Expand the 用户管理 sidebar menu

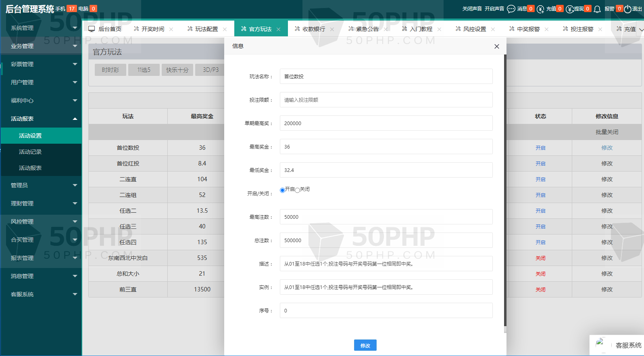[x=40, y=82]
